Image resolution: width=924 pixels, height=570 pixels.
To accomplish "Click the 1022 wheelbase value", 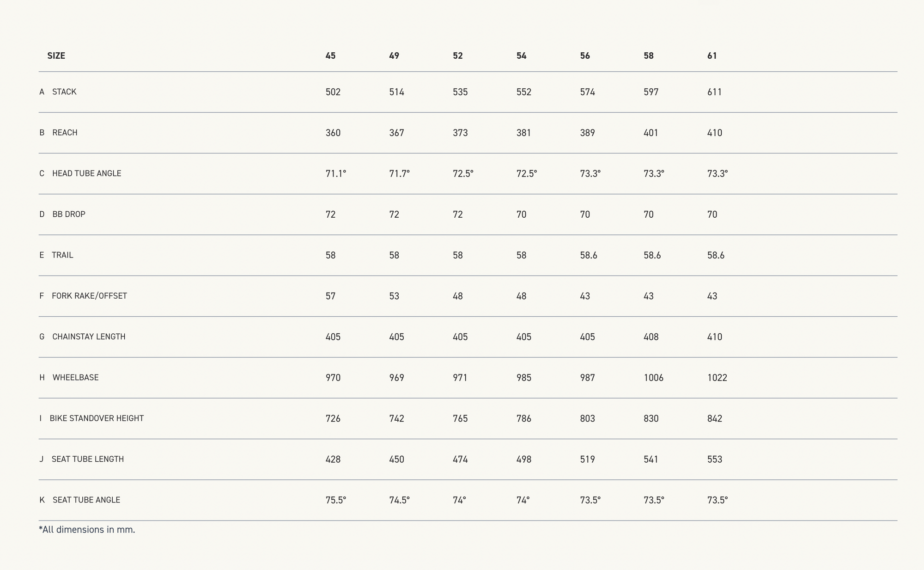I will (x=717, y=378).
